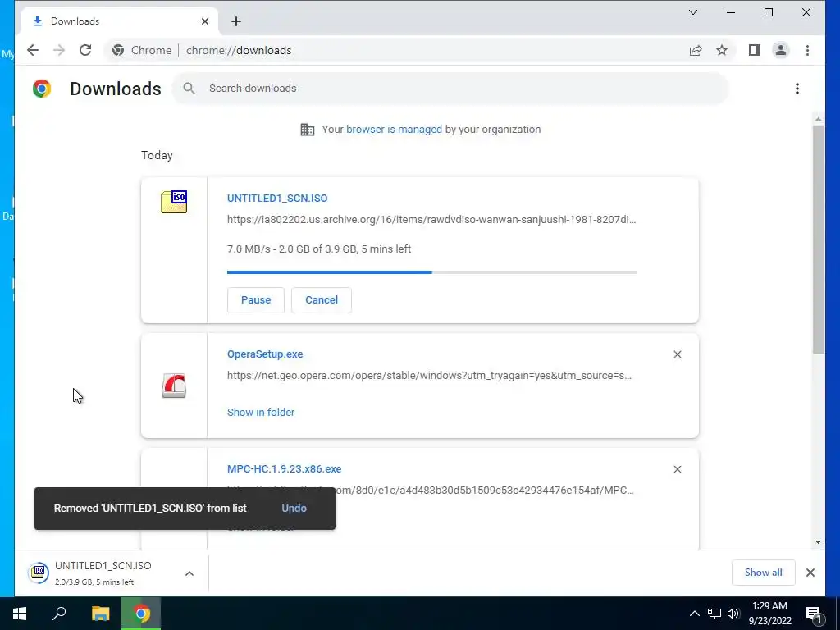Focus the Search downloads field
840x630 pixels.
[450, 89]
